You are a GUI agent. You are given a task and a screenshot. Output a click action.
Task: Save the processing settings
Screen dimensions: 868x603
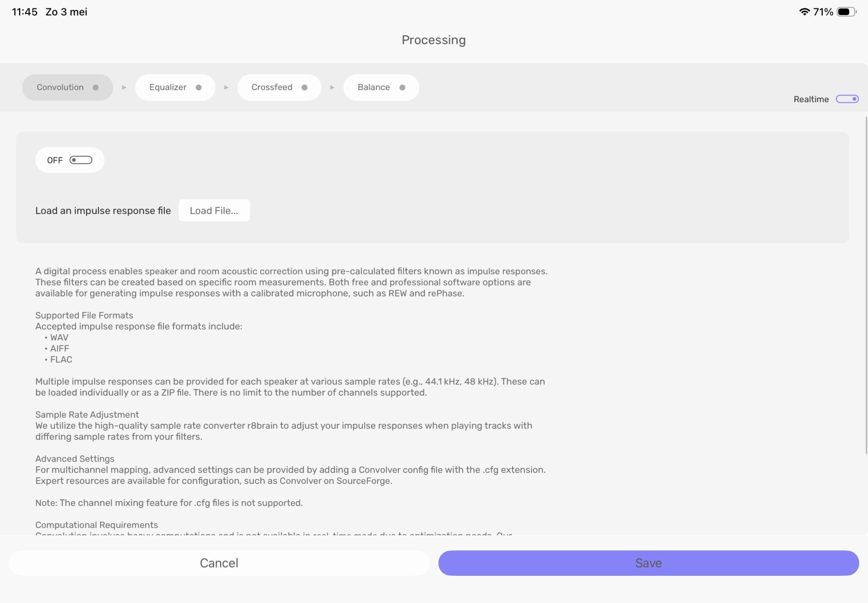648,563
